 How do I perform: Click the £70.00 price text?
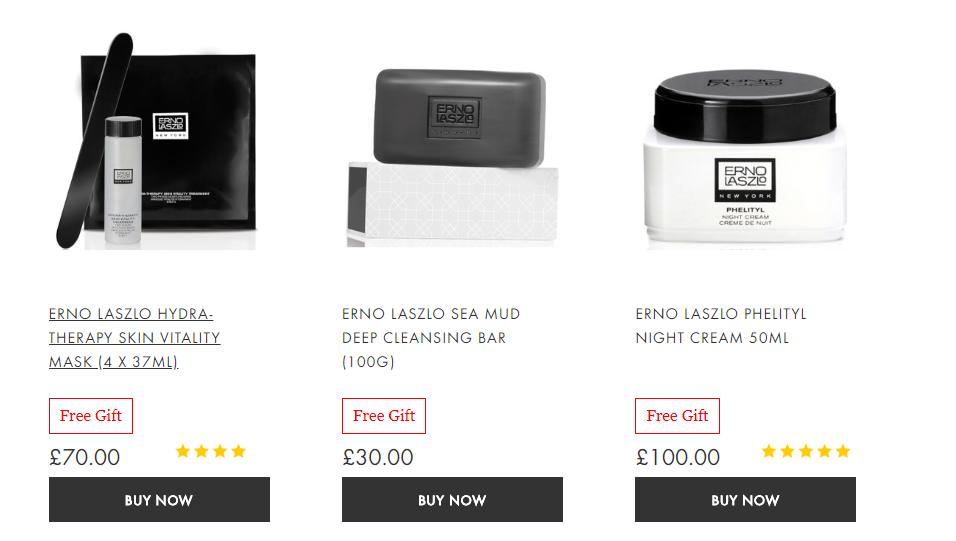85,457
